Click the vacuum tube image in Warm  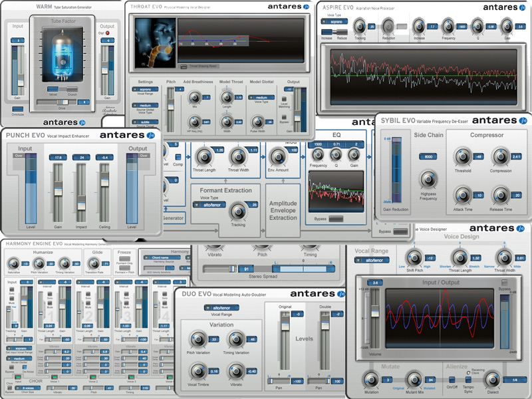(x=63, y=55)
